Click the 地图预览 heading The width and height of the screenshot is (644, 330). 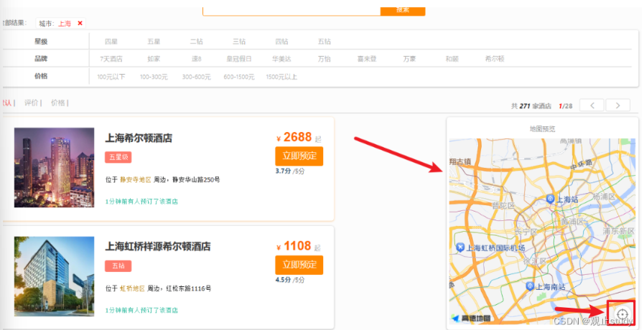[542, 129]
